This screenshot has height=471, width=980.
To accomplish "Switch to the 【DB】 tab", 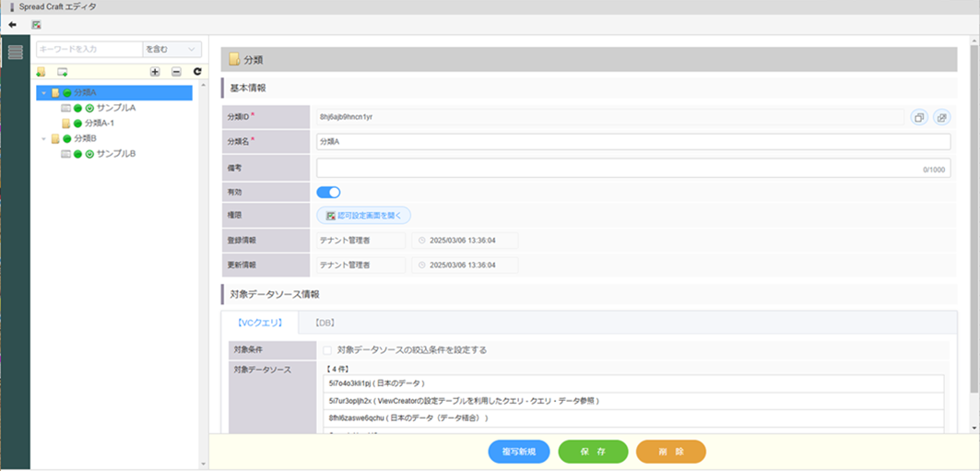I will pos(323,323).
